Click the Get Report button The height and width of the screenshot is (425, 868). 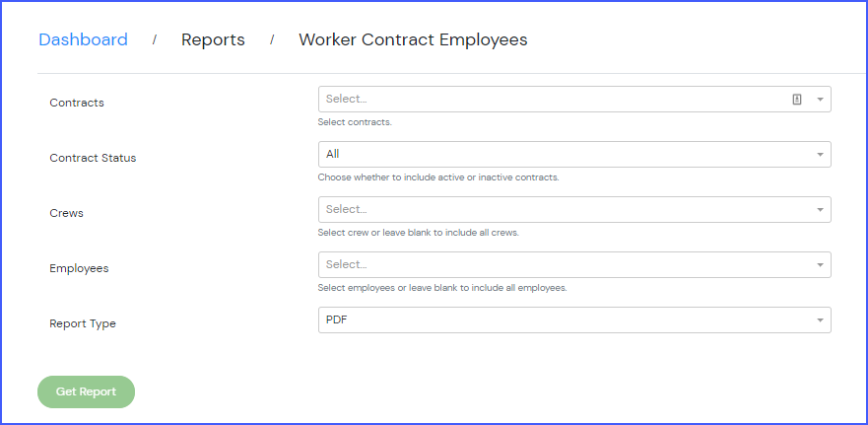[86, 391]
